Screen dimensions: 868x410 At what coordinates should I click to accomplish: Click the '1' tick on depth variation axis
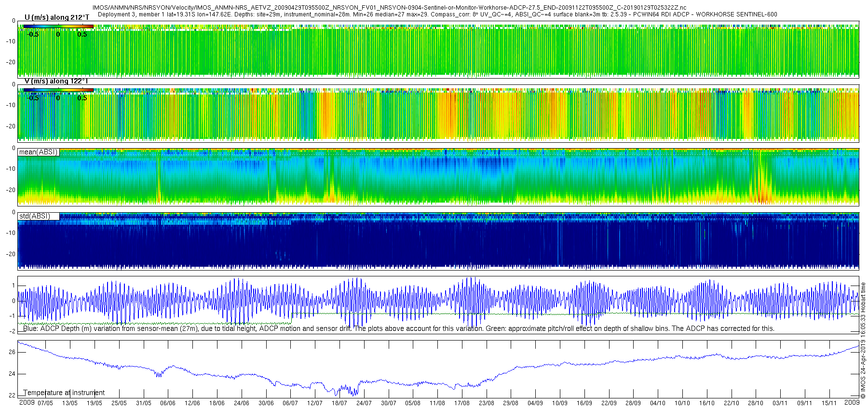[x=14, y=286]
